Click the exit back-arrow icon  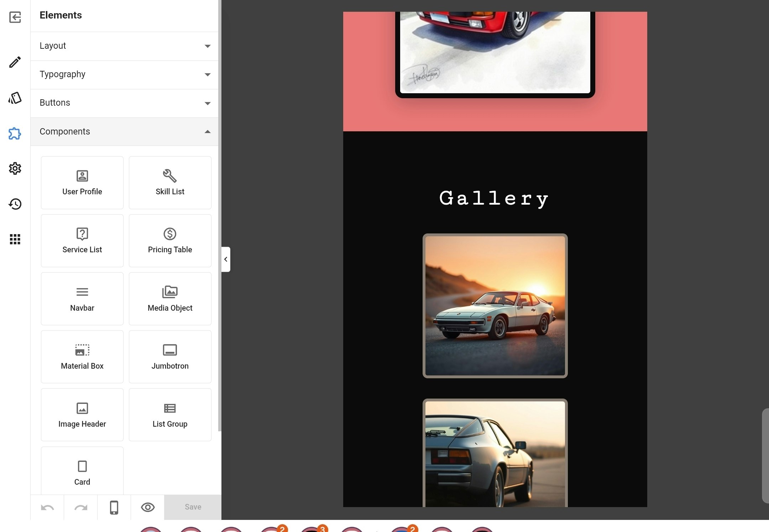pyautogui.click(x=15, y=17)
